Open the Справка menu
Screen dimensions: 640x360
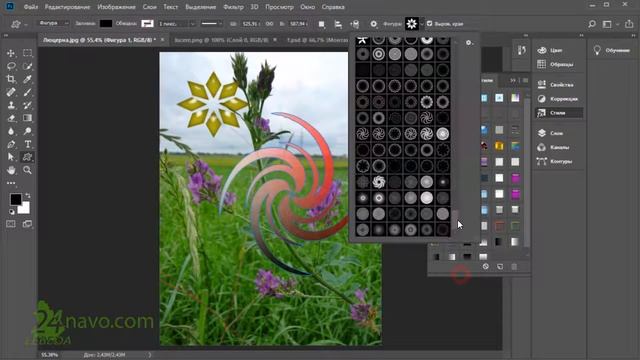[x=333, y=7]
